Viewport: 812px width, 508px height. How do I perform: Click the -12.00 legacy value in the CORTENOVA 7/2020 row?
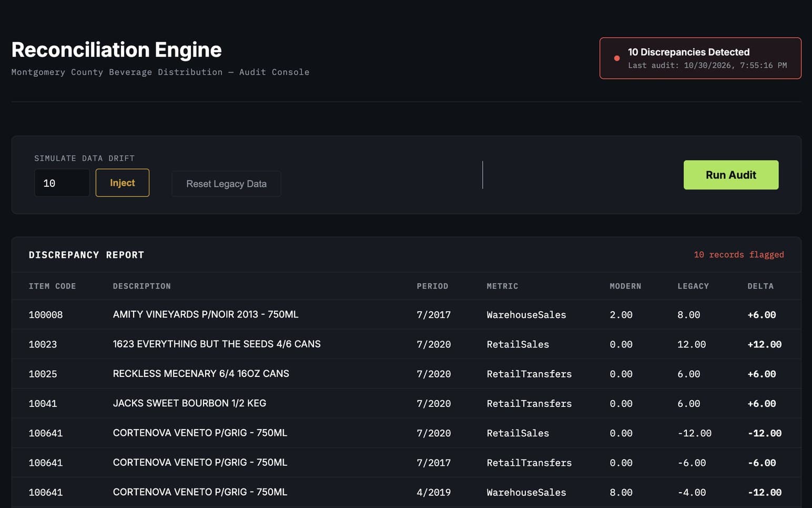point(695,433)
